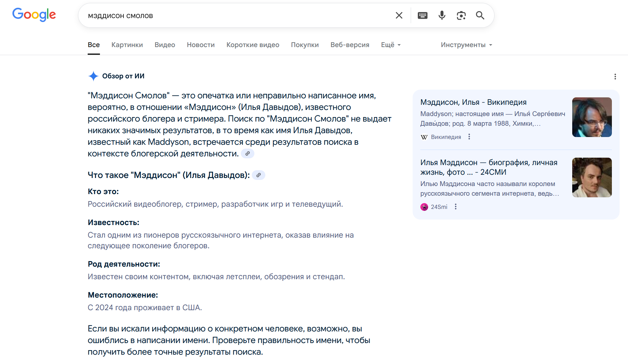
Task: Click the Wikipedia result photo thumbnail
Action: click(x=592, y=117)
